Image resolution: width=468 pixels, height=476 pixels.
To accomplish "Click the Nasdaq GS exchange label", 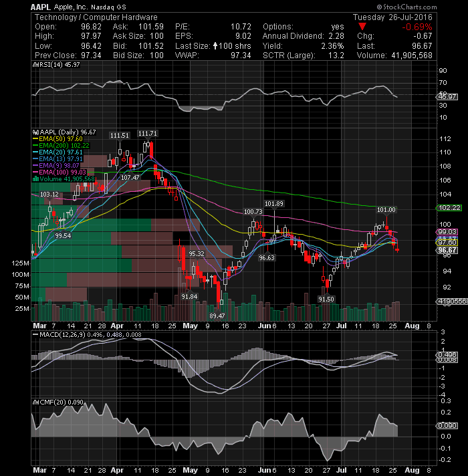I will [x=108, y=7].
